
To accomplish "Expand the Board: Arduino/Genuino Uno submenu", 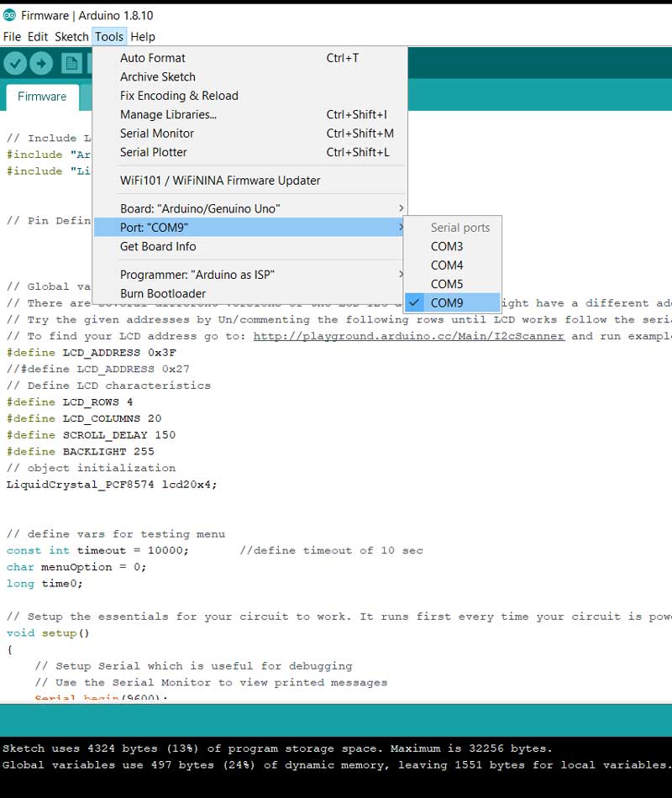I will click(x=250, y=208).
